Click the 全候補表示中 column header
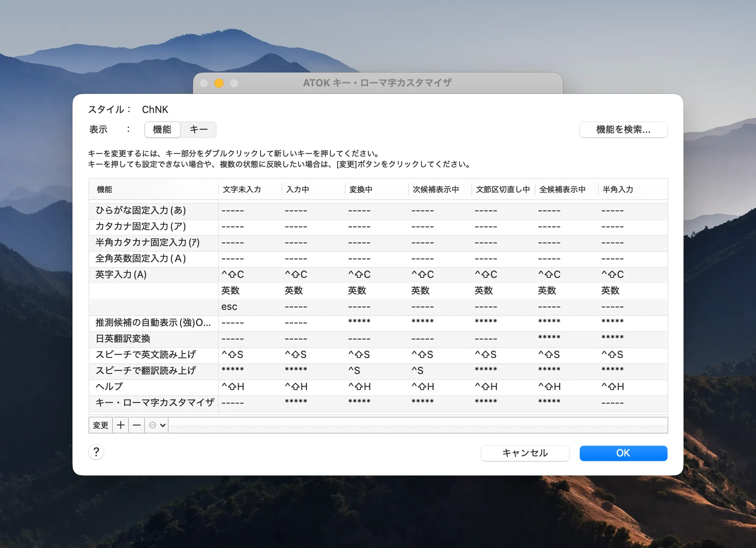This screenshot has height=548, width=756. [x=566, y=189]
